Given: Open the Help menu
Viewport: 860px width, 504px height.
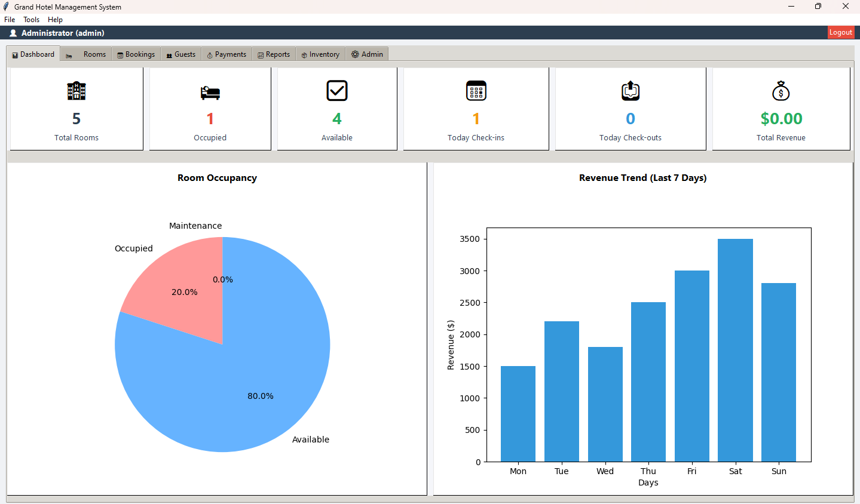Looking at the screenshot, I should pos(55,20).
